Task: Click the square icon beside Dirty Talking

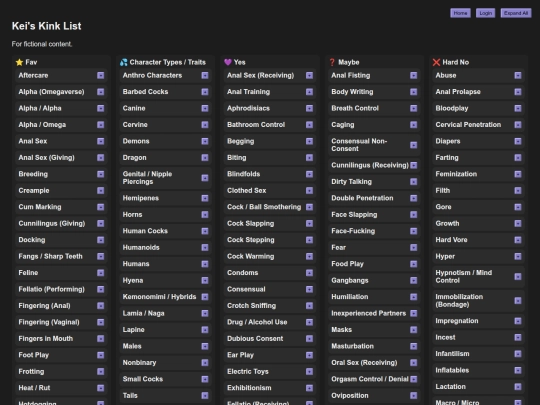Action: (414, 181)
